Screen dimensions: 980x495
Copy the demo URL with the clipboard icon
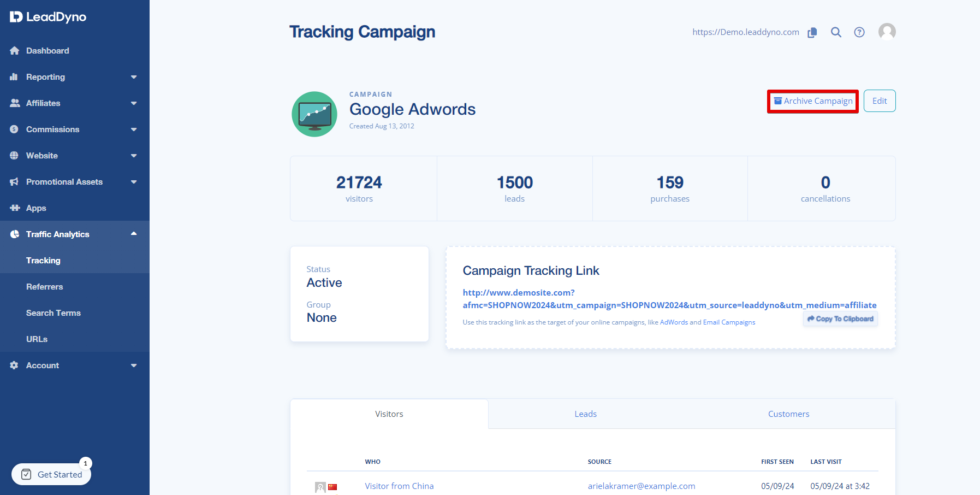coord(812,32)
